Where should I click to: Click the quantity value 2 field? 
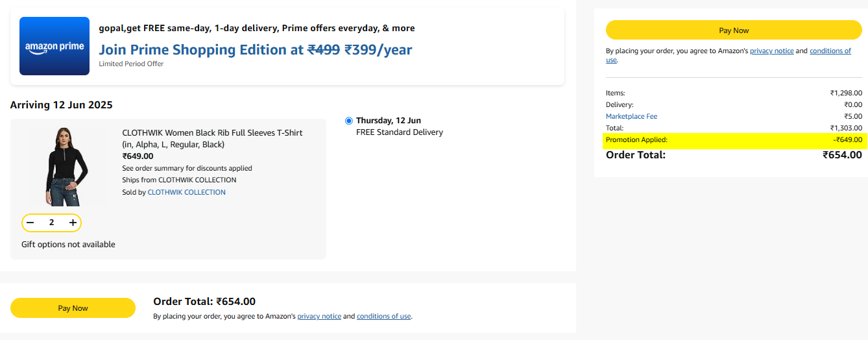(51, 223)
